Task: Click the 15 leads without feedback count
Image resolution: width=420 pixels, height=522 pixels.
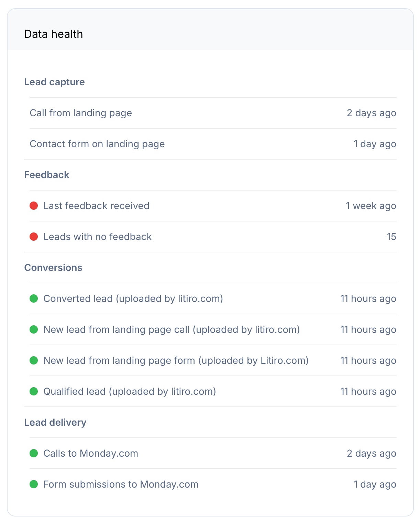Action: 391,237
